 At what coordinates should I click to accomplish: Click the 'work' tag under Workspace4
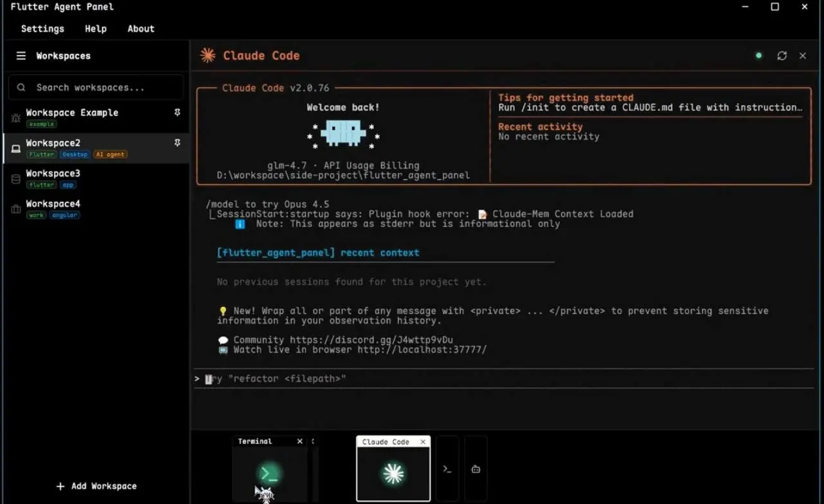(x=37, y=215)
